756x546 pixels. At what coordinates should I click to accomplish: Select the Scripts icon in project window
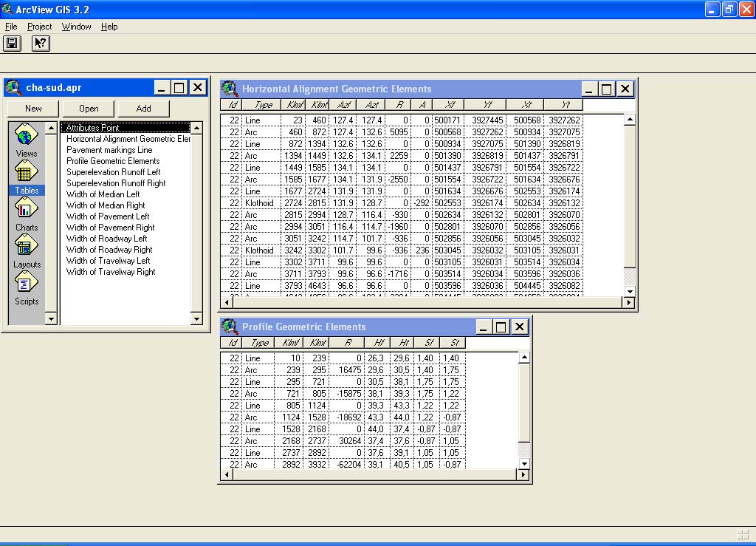[x=26, y=283]
